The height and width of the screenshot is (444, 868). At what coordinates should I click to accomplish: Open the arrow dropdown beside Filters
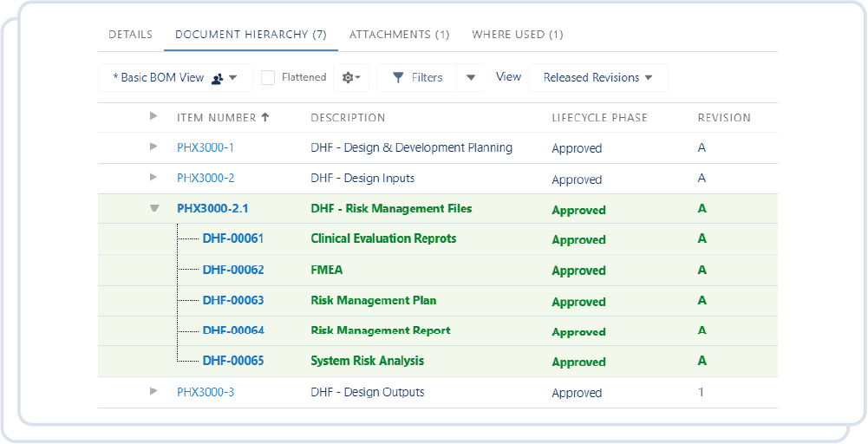[471, 77]
